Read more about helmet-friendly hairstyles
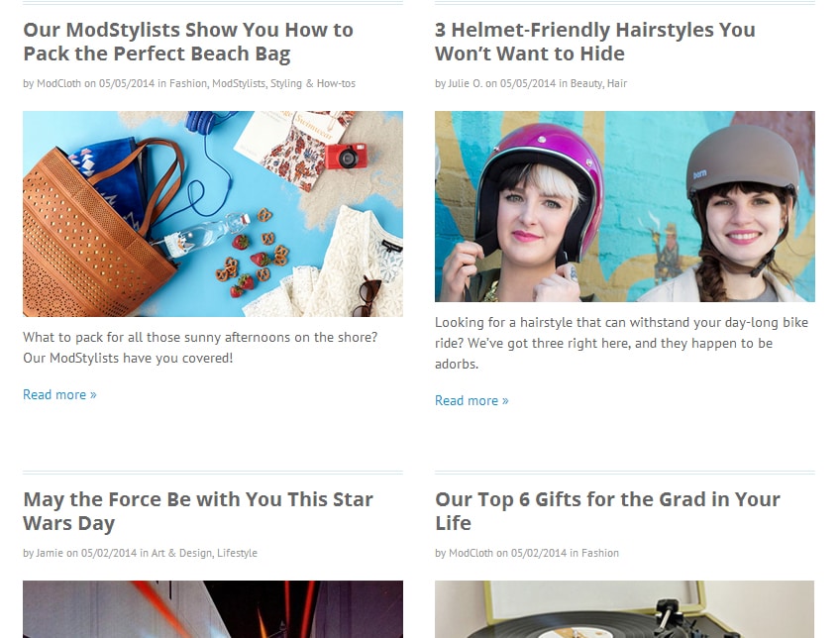 [472, 400]
